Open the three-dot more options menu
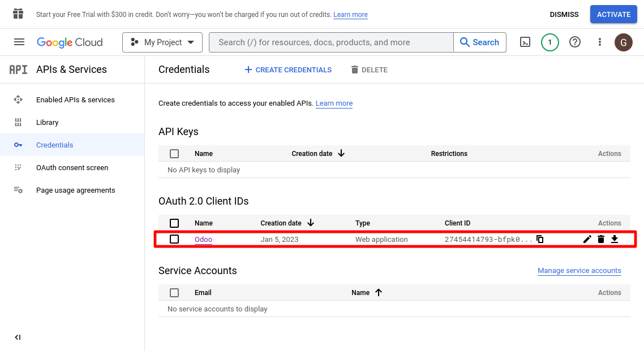This screenshot has height=351, width=644. coord(600,42)
